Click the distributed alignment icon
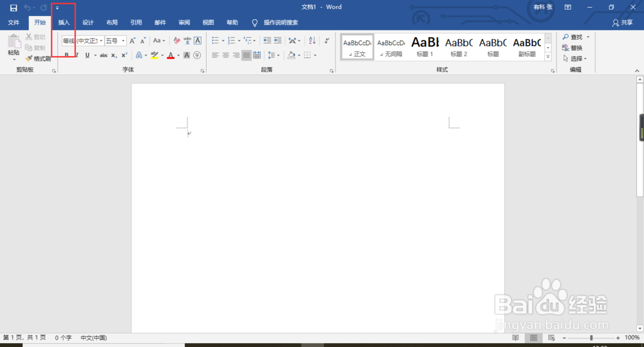644x347 pixels. pos(257,55)
